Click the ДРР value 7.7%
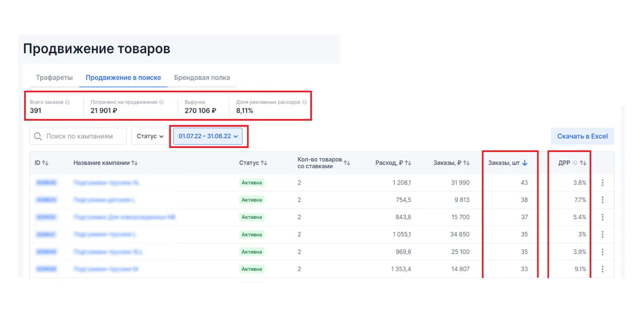Screen dimensions: 644x326 click(x=580, y=200)
